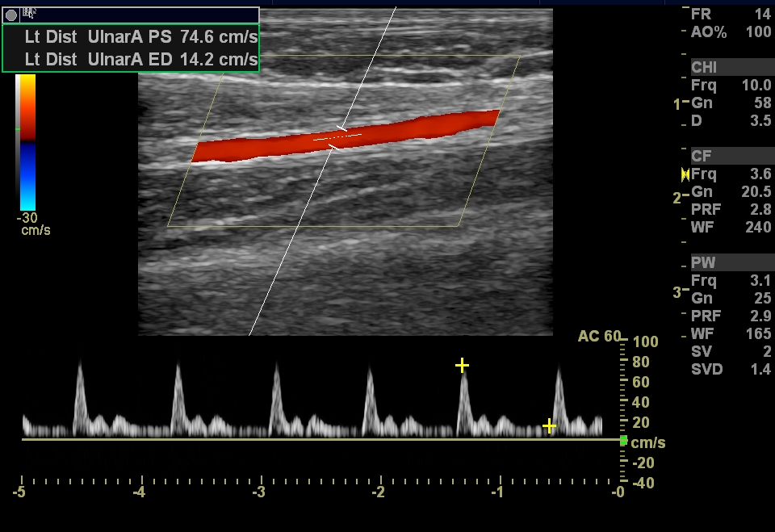This screenshot has width=775, height=532.
Task: Click the green baseline marker on the velocity scale
Action: coord(623,441)
